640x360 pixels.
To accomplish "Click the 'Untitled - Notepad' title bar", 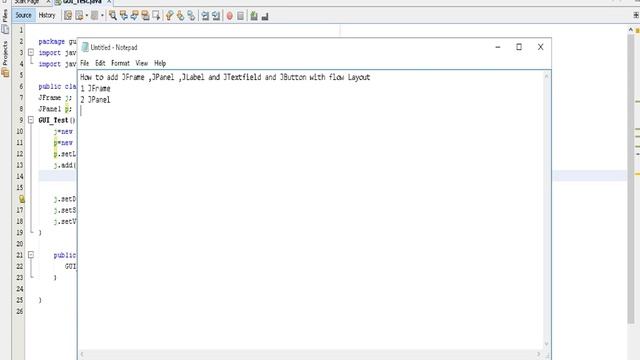I will pyautogui.click(x=114, y=47).
